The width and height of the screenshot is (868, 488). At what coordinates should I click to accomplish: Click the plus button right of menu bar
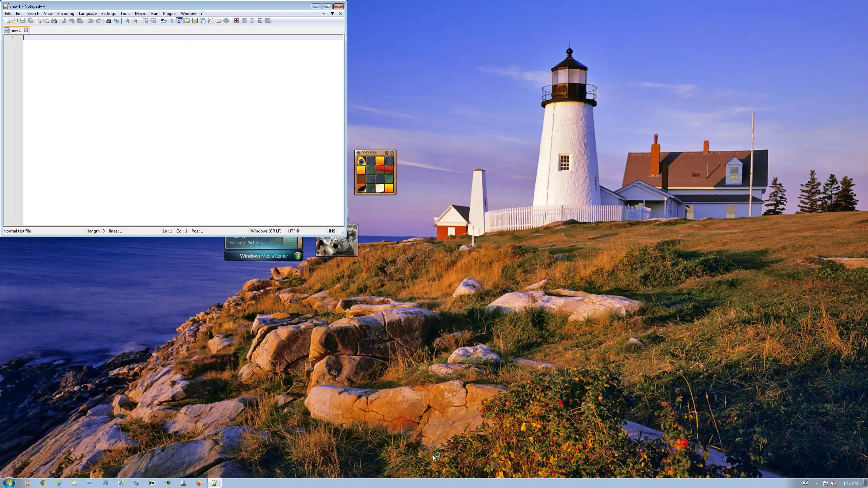pos(324,14)
